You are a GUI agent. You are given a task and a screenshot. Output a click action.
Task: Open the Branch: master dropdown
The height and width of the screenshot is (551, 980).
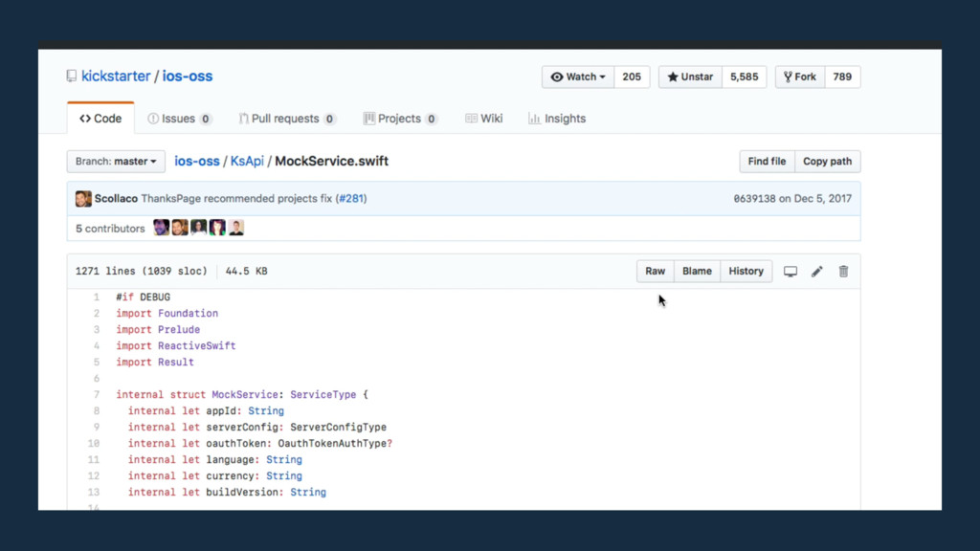click(116, 161)
